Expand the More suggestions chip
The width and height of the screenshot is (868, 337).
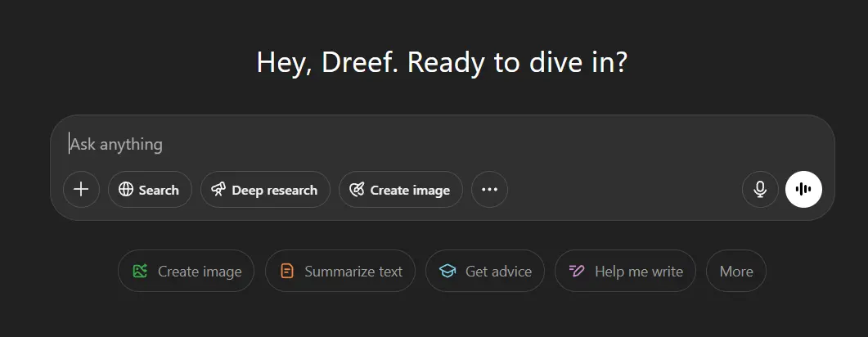click(736, 271)
